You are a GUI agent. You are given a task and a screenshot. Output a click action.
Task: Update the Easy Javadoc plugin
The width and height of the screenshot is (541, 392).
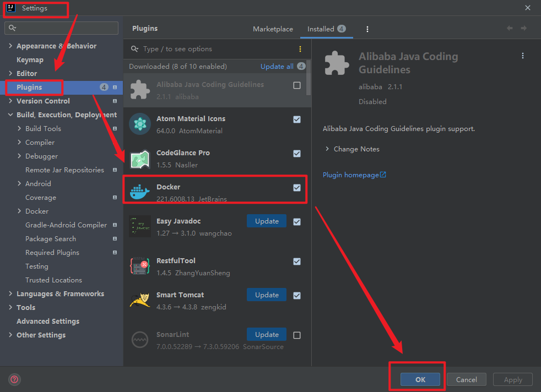[266, 221]
